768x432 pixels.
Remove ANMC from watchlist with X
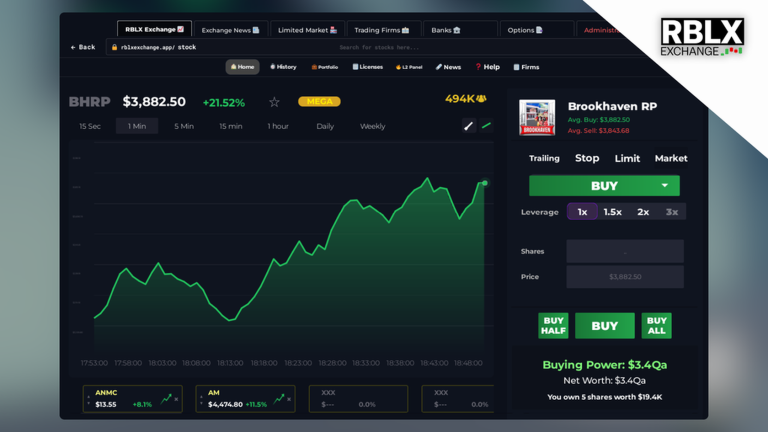[x=176, y=399]
